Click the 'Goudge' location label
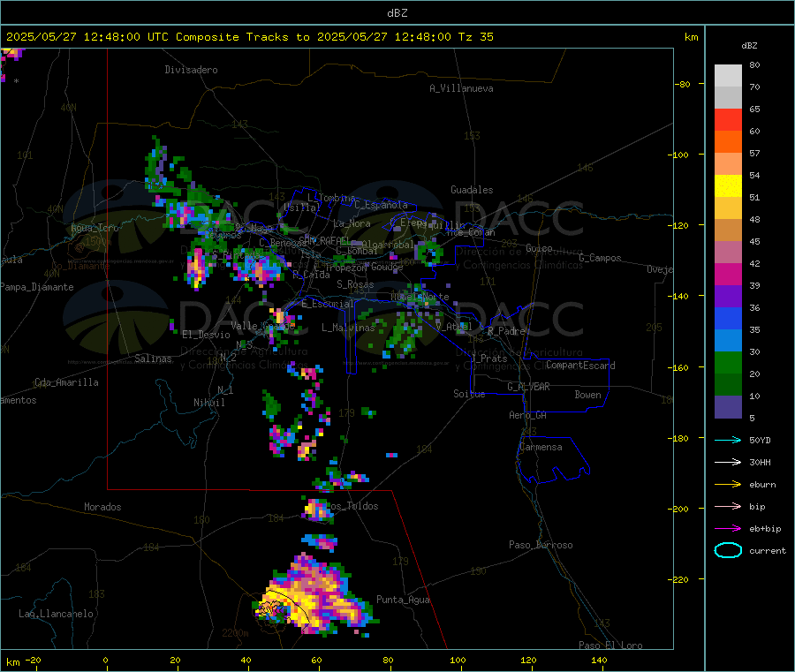795x672 pixels. [387, 267]
